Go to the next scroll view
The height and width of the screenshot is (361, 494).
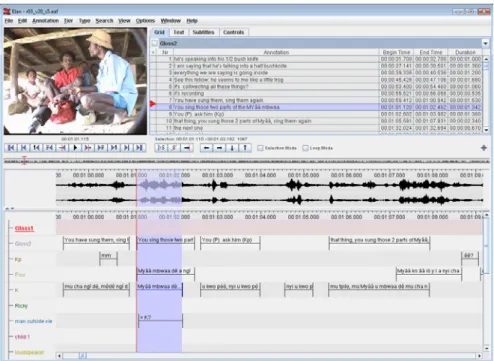[126, 148]
